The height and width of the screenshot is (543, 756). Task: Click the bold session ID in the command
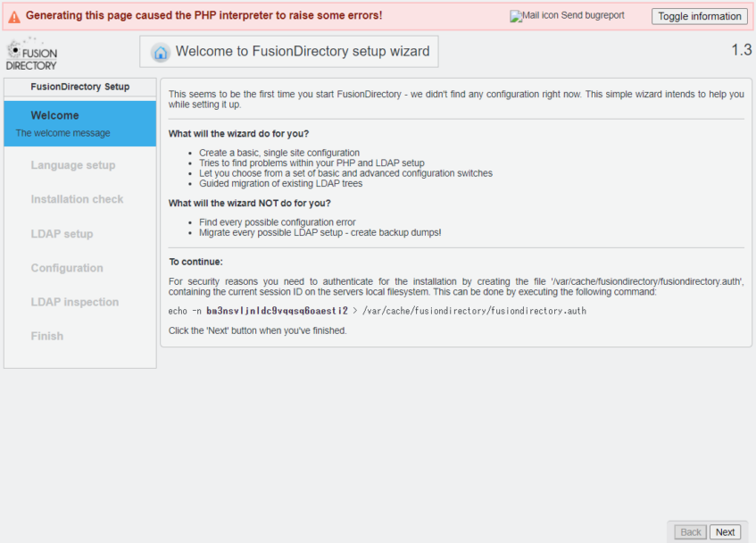(277, 311)
